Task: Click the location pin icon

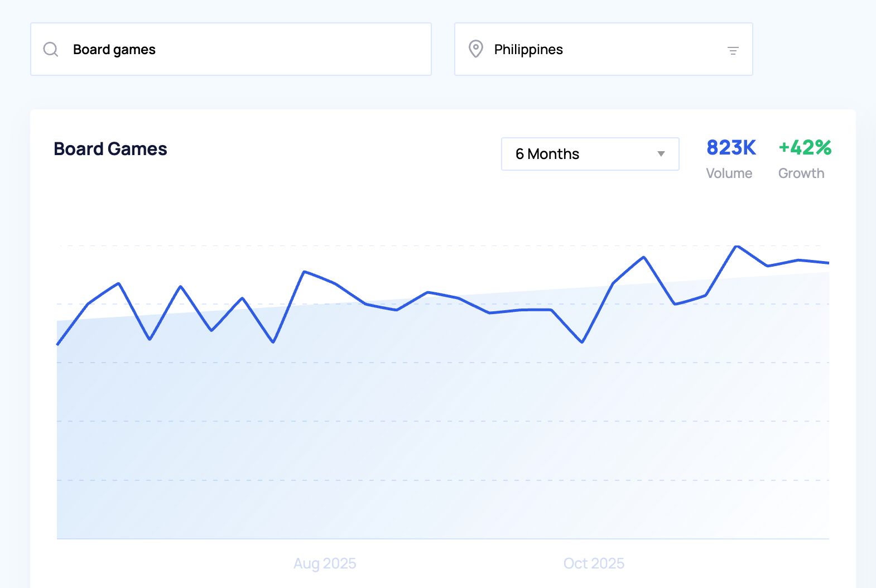Action: click(x=475, y=49)
